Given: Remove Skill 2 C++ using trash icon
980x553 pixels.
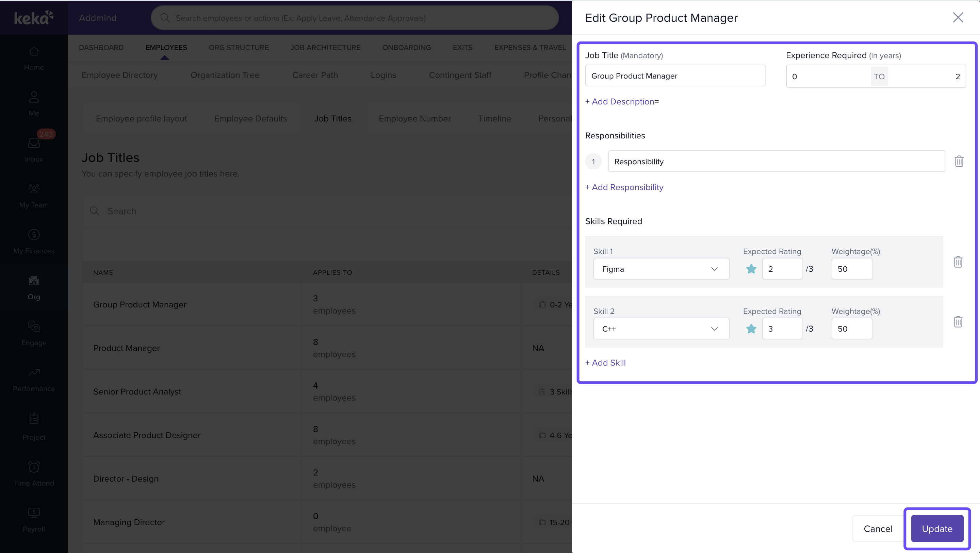Looking at the screenshot, I should (958, 322).
